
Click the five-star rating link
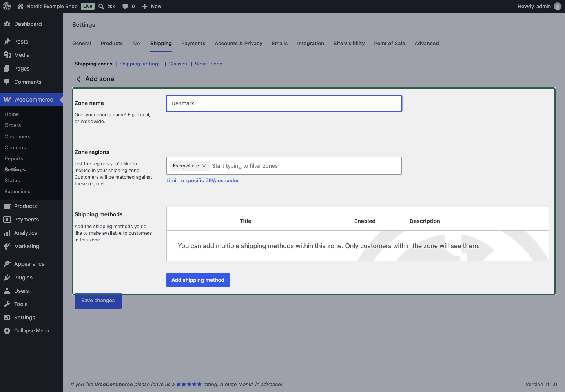click(189, 385)
